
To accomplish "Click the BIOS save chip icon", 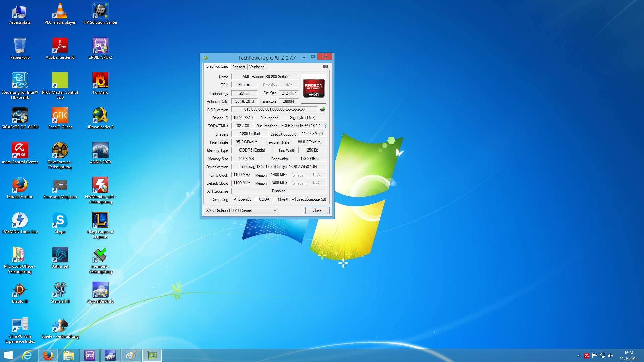I will coord(323,109).
